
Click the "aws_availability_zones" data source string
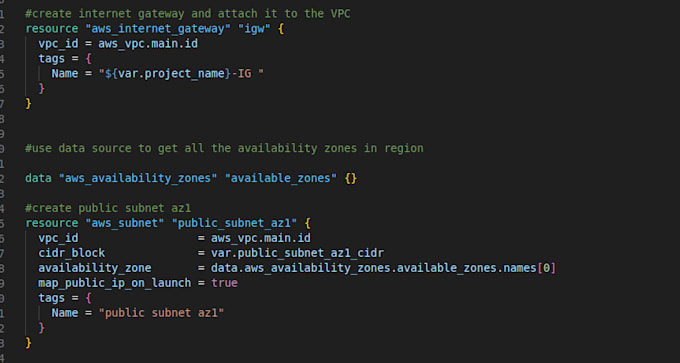(138, 178)
